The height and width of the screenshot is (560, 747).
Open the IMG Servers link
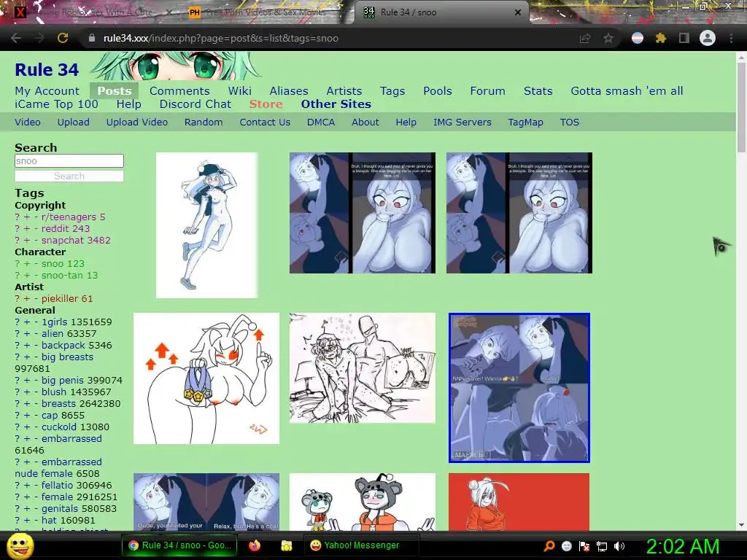click(462, 122)
